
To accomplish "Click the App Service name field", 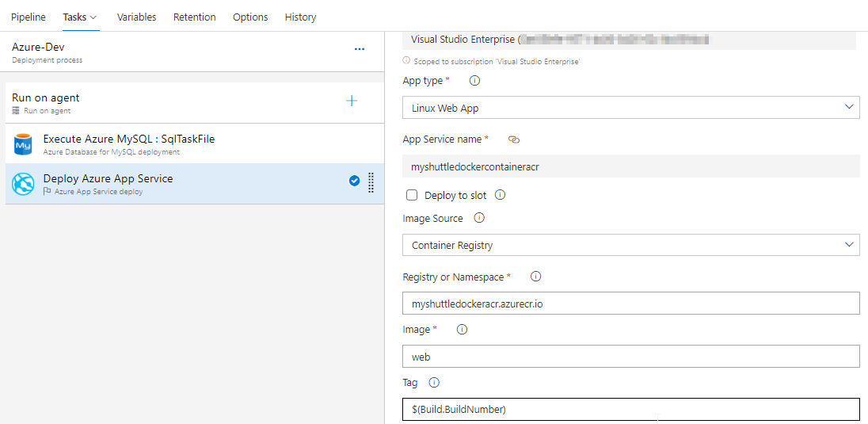I will click(x=631, y=166).
